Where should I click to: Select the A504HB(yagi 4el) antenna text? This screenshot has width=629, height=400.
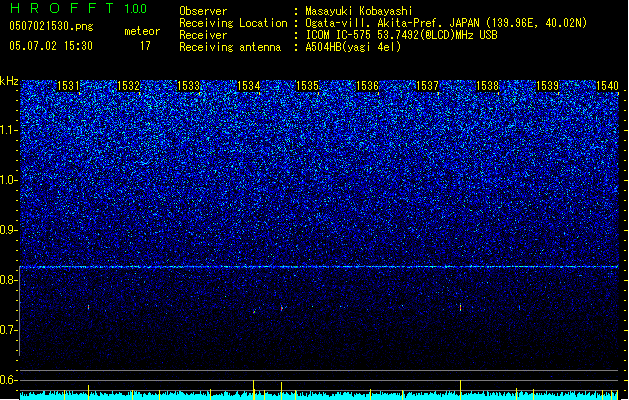click(x=353, y=47)
